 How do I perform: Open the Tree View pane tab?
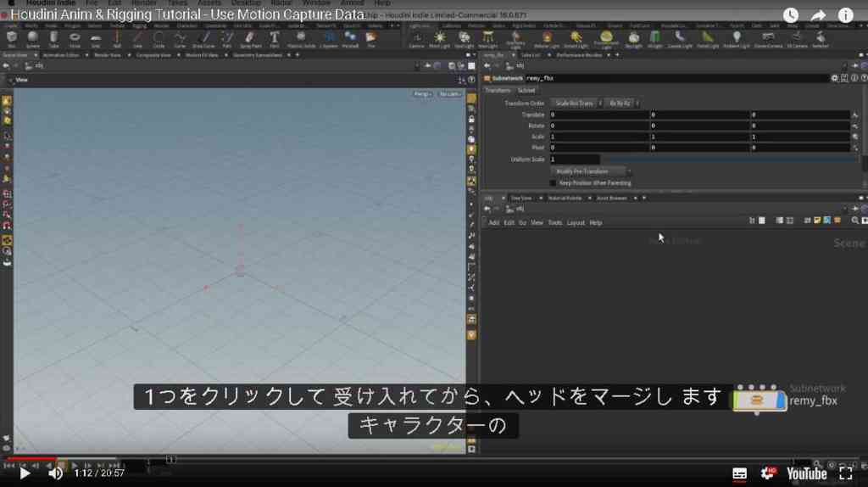pos(521,199)
